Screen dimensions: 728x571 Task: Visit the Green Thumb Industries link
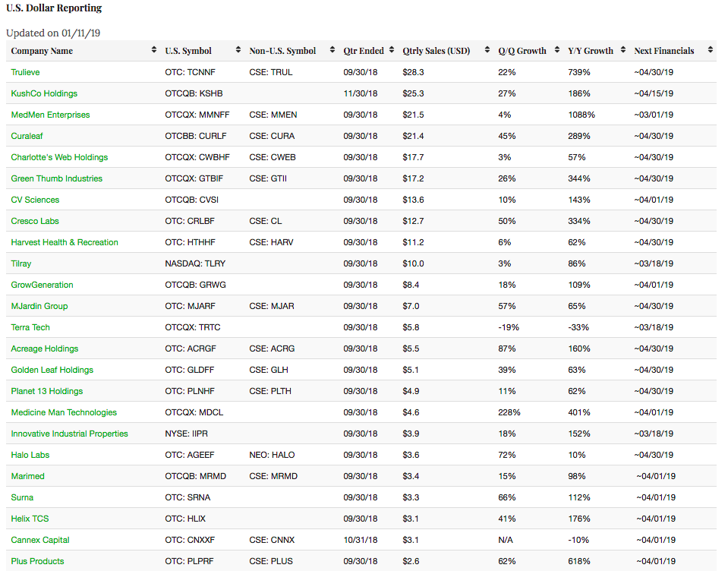(x=56, y=178)
